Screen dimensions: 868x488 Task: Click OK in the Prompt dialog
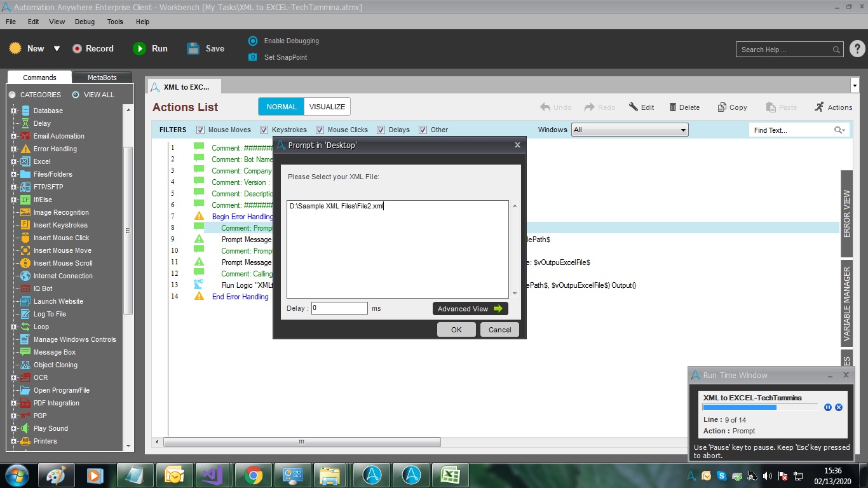[456, 329]
